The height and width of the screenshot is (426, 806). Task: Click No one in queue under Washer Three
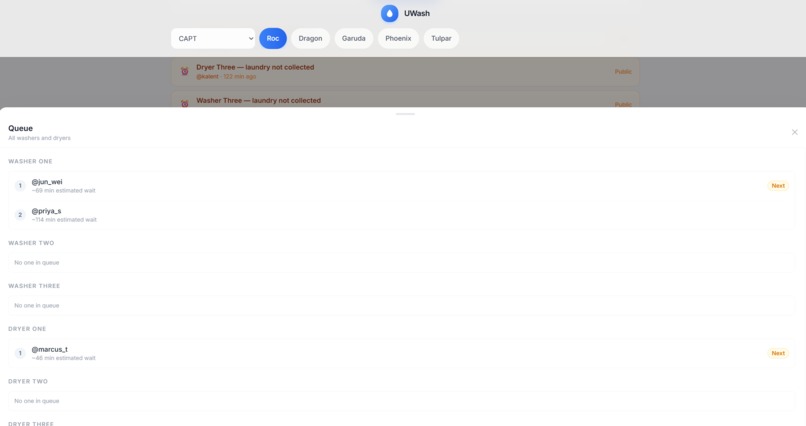36,306
